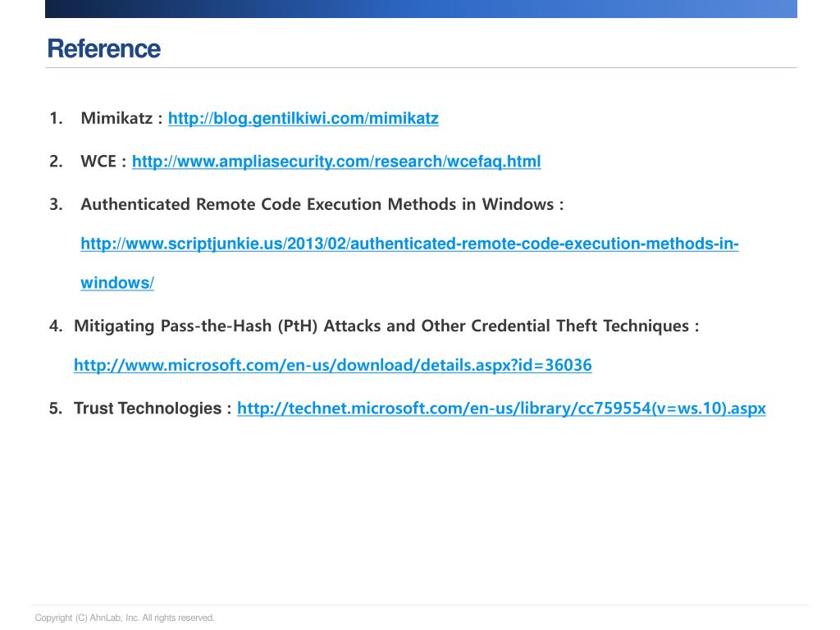Screen dimensions: 840x630
Task: Click the 'Trust Technologies :' label text
Action: point(153,409)
